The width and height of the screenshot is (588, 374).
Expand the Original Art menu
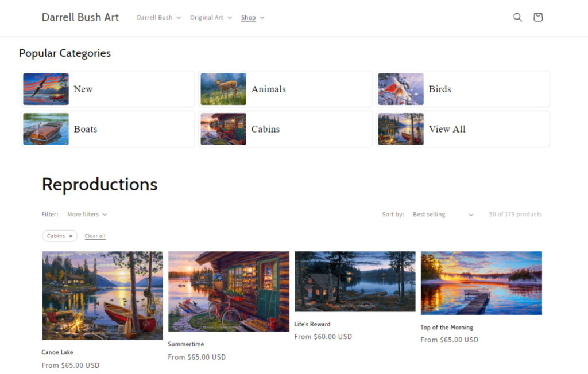pyautogui.click(x=211, y=18)
